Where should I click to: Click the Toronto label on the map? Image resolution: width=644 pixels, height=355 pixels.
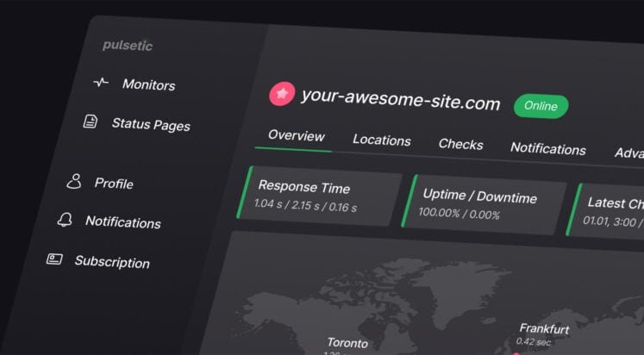[x=347, y=342]
